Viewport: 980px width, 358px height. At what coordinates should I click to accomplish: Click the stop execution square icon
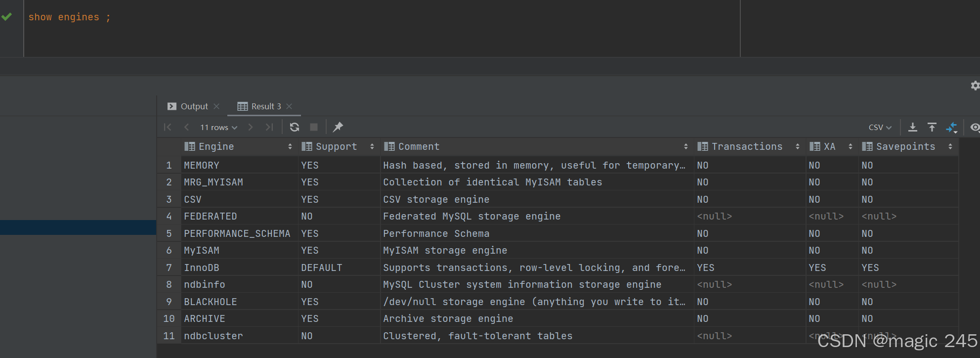tap(314, 127)
